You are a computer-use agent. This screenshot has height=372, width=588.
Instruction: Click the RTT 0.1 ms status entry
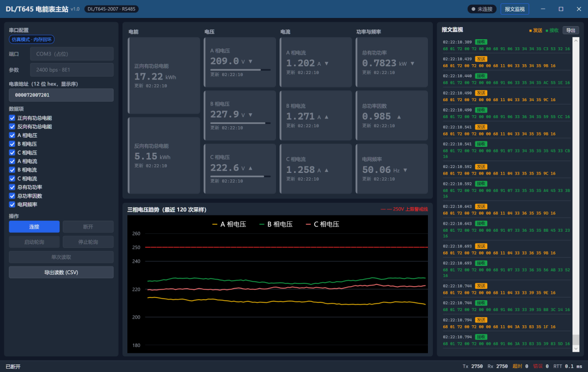568,367
